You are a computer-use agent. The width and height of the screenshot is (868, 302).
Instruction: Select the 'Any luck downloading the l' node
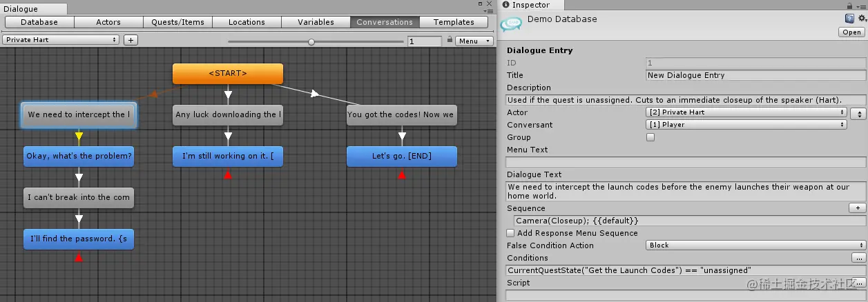[x=228, y=115]
